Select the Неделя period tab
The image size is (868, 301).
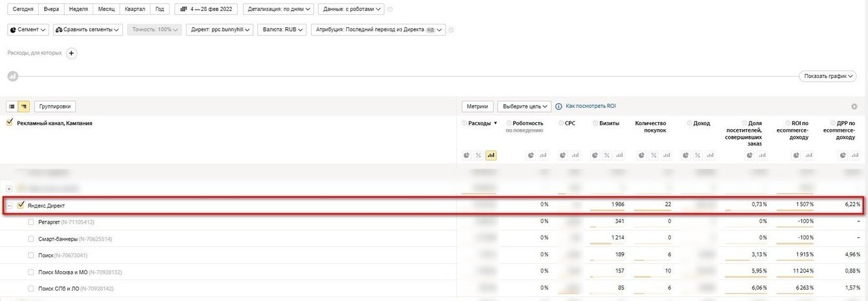[x=78, y=10]
